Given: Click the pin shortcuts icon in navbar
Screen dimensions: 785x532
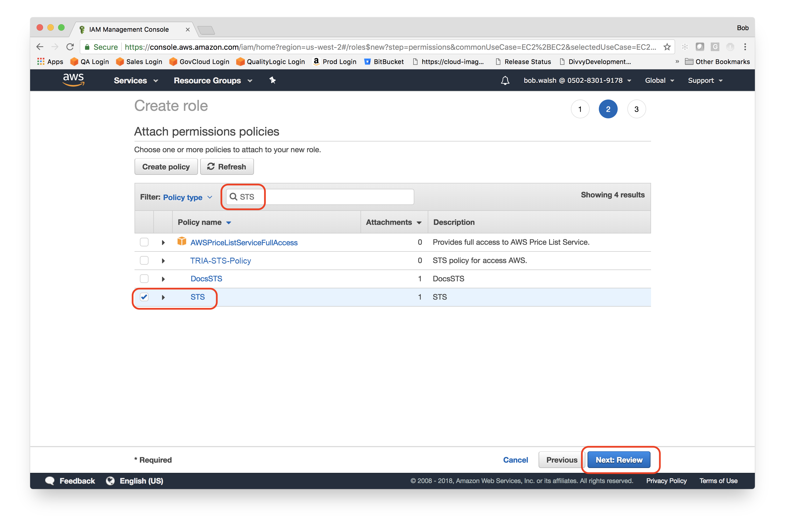Looking at the screenshot, I should tap(272, 80).
